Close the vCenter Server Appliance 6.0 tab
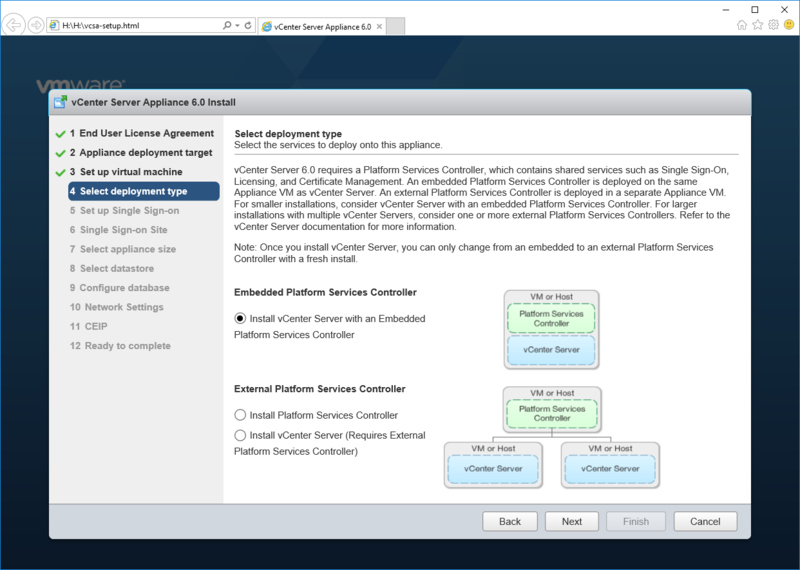This screenshot has height=570, width=800. point(379,27)
